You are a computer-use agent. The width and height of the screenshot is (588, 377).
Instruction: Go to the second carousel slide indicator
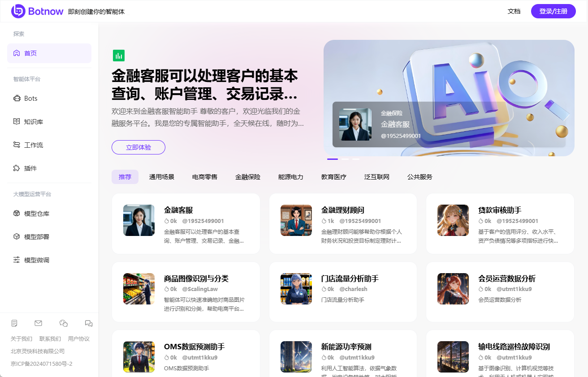click(345, 159)
